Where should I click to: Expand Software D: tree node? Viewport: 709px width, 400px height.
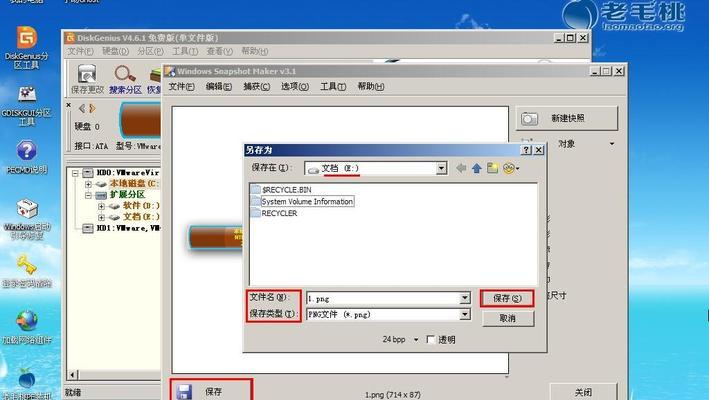tap(101, 206)
